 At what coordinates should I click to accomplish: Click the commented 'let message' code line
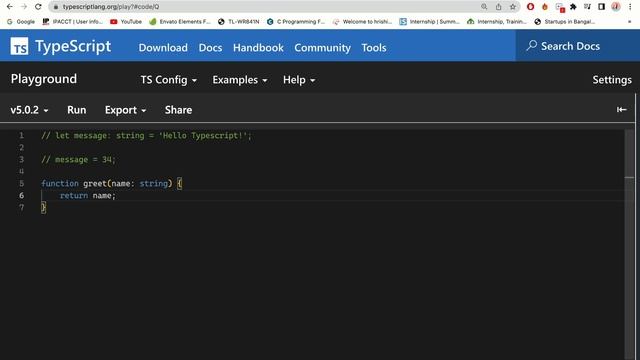click(146, 136)
